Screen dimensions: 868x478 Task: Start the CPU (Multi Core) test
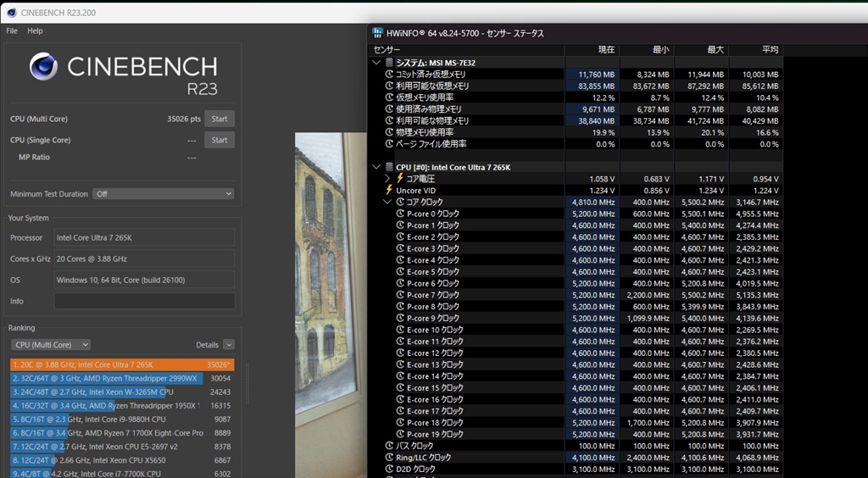220,119
